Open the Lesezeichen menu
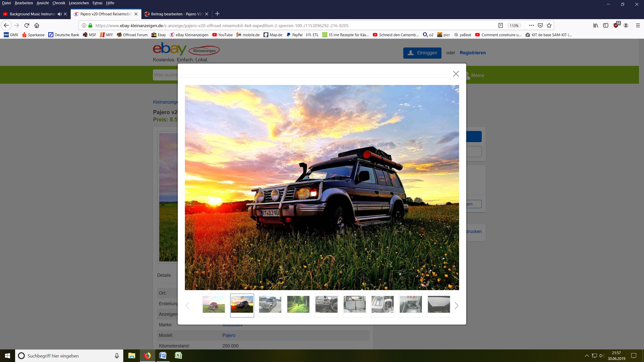This screenshot has width=644, height=362. [x=78, y=3]
